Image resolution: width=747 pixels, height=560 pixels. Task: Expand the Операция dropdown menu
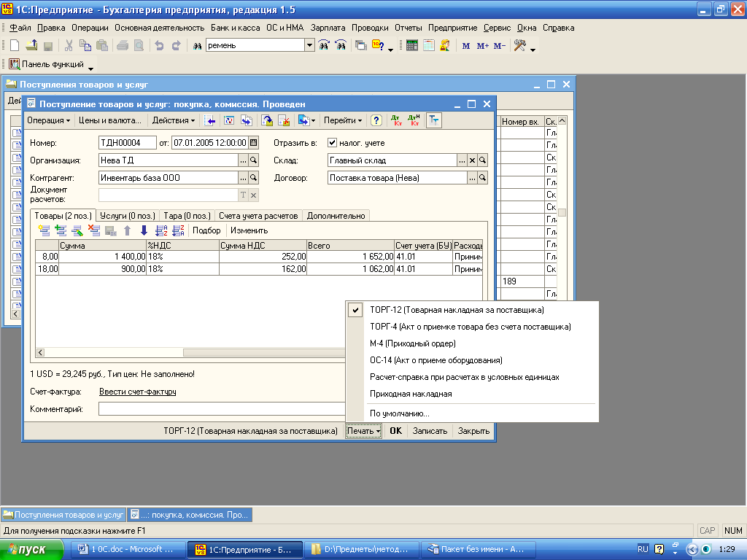[49, 120]
